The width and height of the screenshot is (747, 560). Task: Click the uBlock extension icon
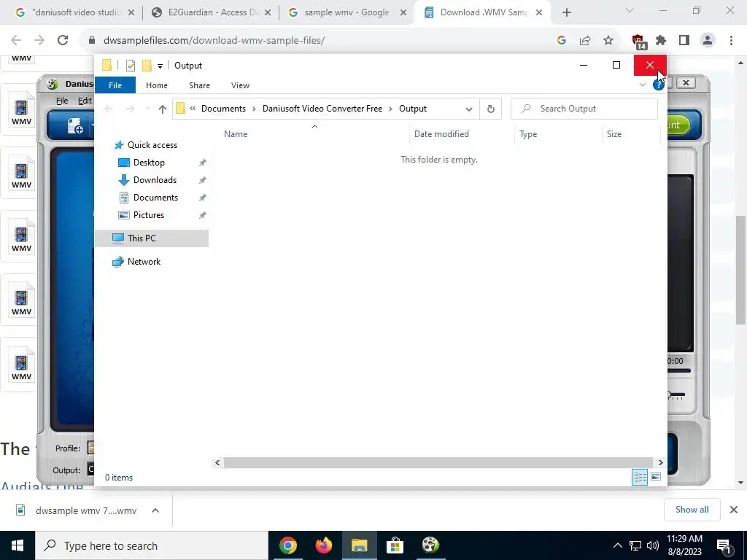coord(638,42)
